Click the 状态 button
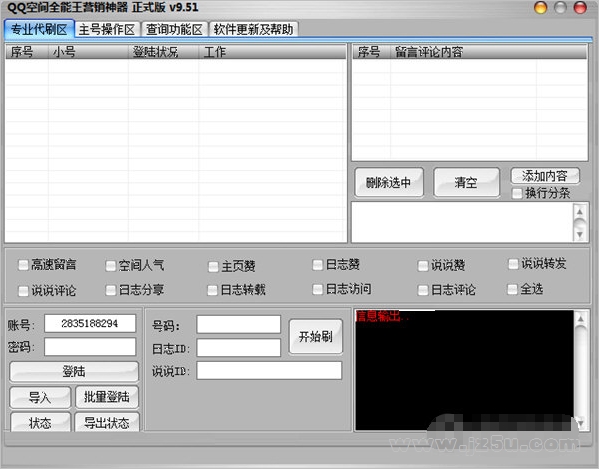This screenshot has width=599, height=469. point(40,422)
